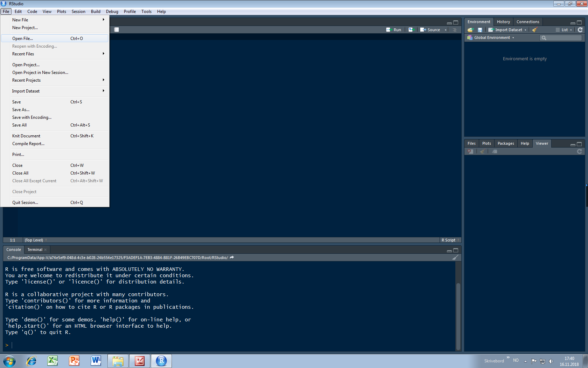This screenshot has height=368, width=588.
Task: Open the Help tab in lower pane
Action: point(525,143)
